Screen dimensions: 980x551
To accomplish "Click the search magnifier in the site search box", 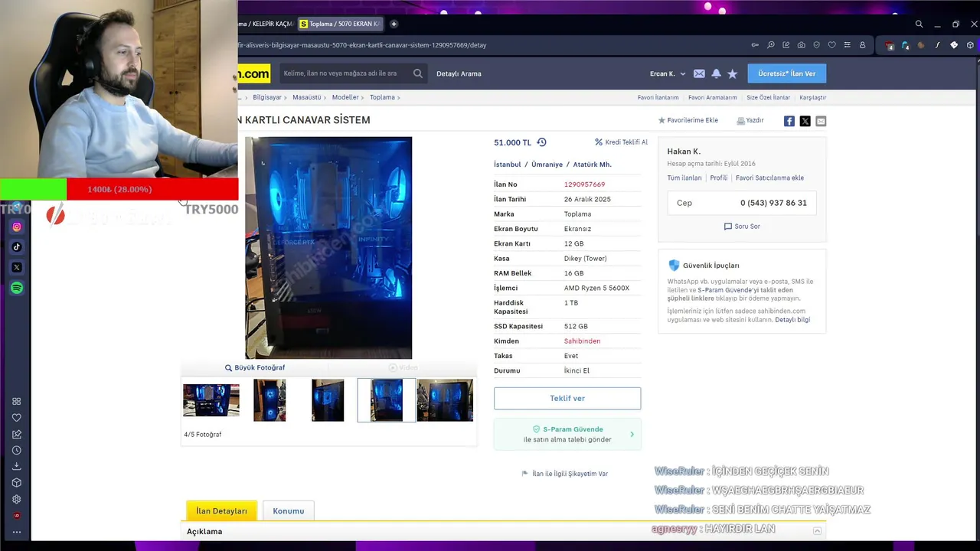I will pyautogui.click(x=417, y=73).
